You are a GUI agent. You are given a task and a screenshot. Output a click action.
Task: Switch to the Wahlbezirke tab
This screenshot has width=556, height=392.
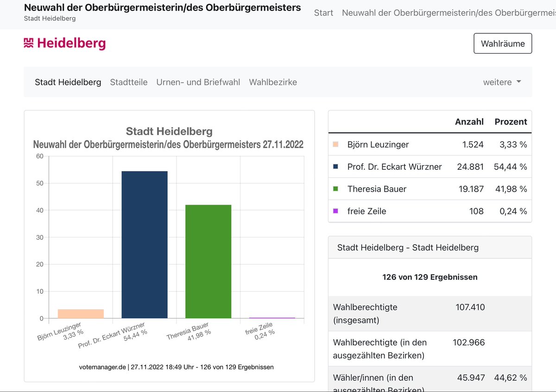(x=273, y=82)
